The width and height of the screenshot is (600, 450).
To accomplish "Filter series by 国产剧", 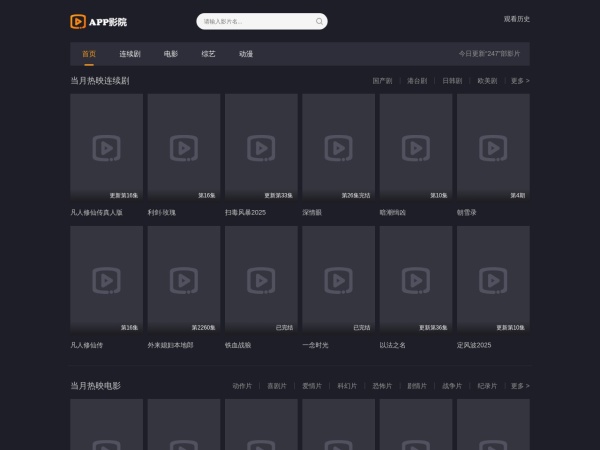I will [382, 80].
